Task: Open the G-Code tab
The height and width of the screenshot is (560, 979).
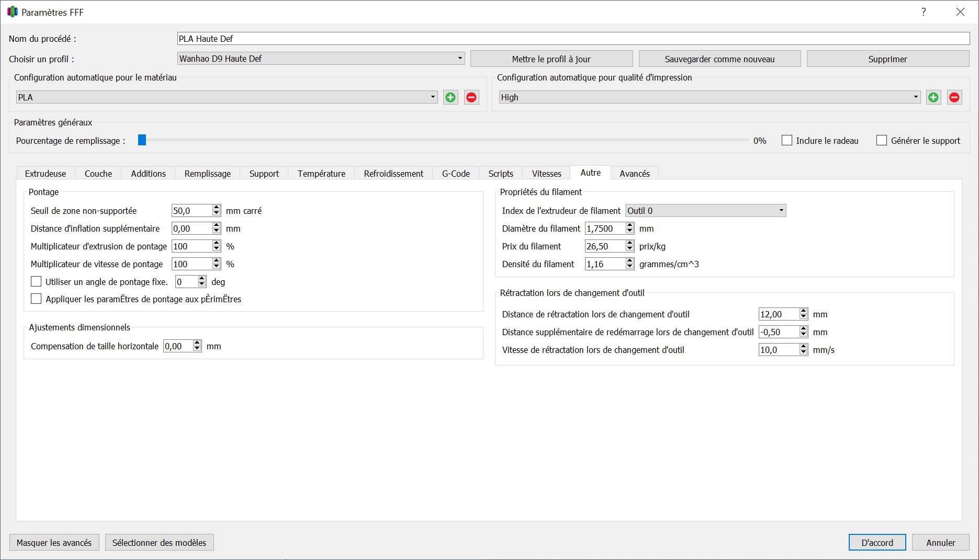Action: pos(456,174)
